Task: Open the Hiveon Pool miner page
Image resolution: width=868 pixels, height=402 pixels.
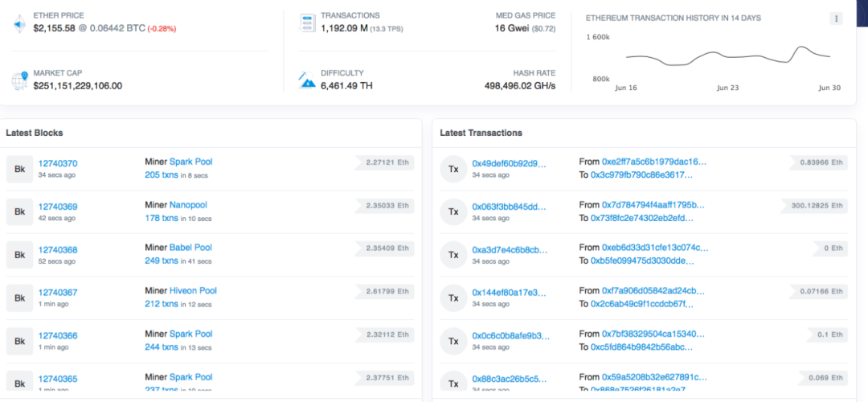Action: [x=193, y=291]
